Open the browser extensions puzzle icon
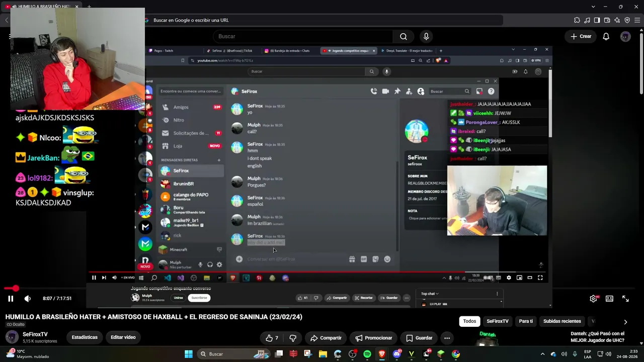 click(577, 20)
